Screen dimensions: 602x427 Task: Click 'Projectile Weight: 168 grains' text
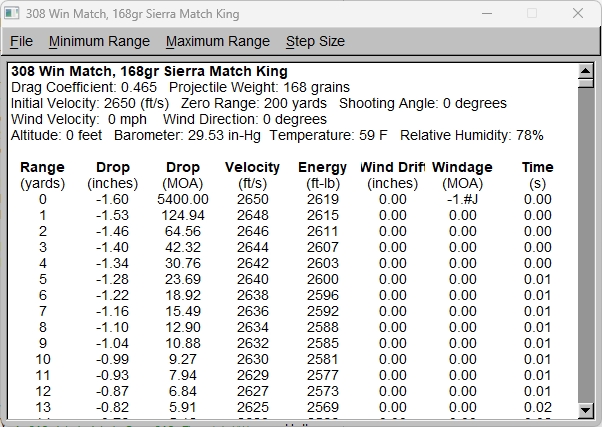[259, 88]
